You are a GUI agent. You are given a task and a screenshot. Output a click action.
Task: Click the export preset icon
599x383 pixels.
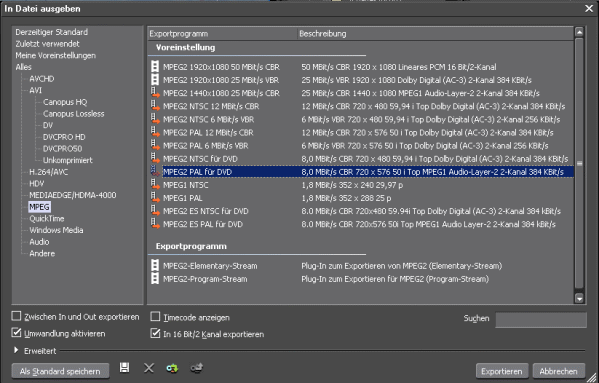[x=196, y=368]
